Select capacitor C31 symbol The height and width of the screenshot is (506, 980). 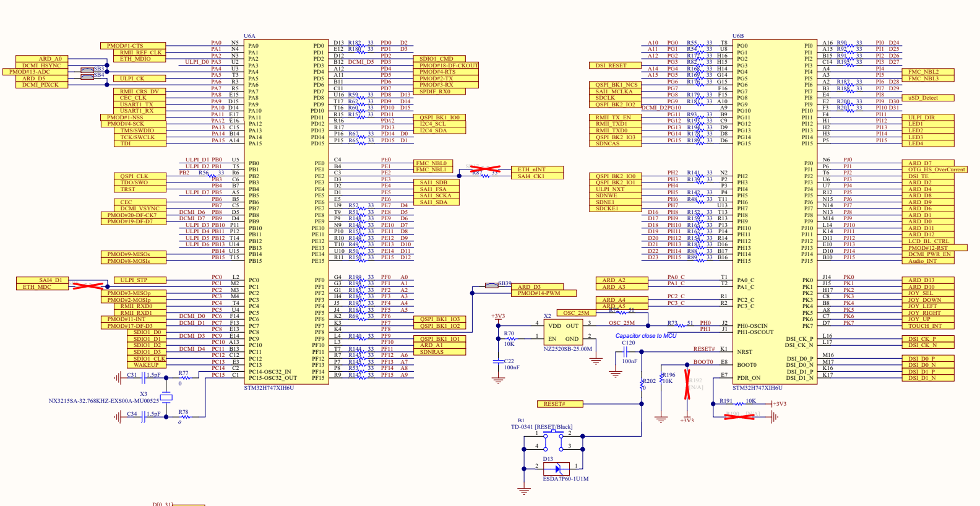142,377
